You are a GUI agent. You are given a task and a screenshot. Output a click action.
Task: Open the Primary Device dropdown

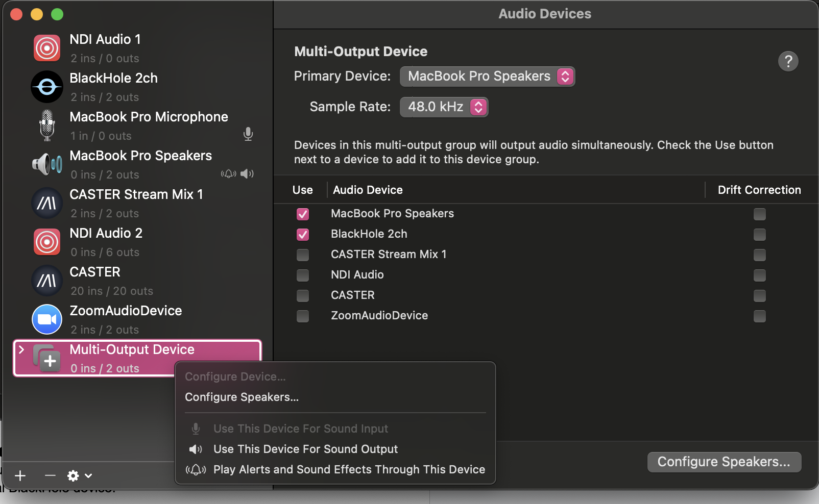[x=487, y=76]
